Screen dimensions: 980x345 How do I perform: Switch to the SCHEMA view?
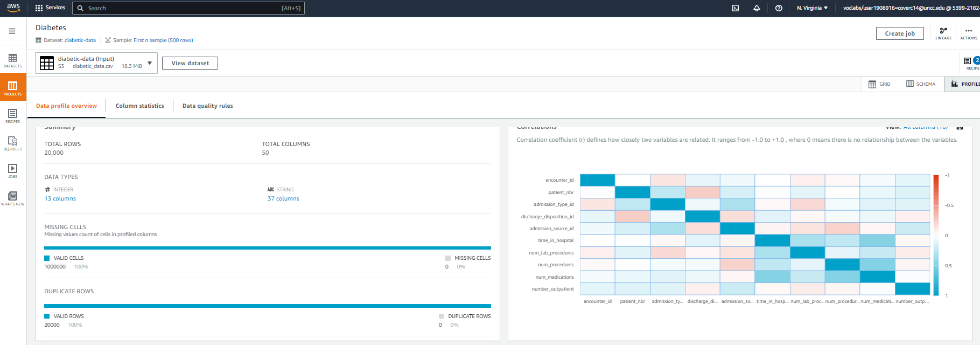[920, 84]
